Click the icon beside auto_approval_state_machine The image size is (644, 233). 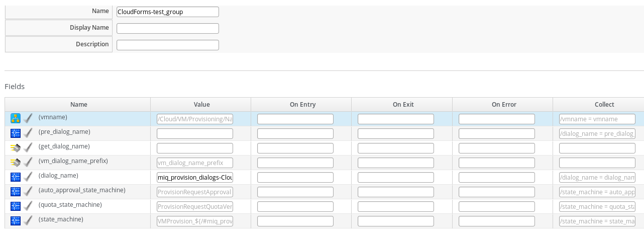(16, 192)
